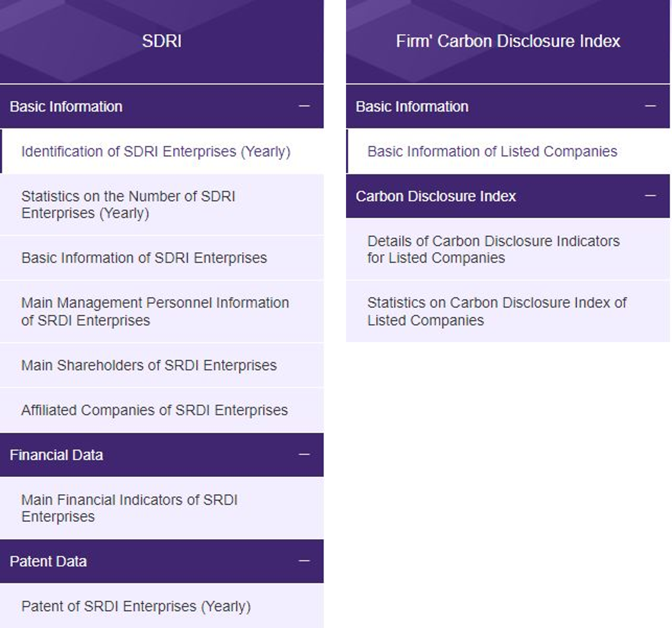Select Statistics on Carbon Disclosure Index item
The image size is (672, 628).
pos(497,311)
